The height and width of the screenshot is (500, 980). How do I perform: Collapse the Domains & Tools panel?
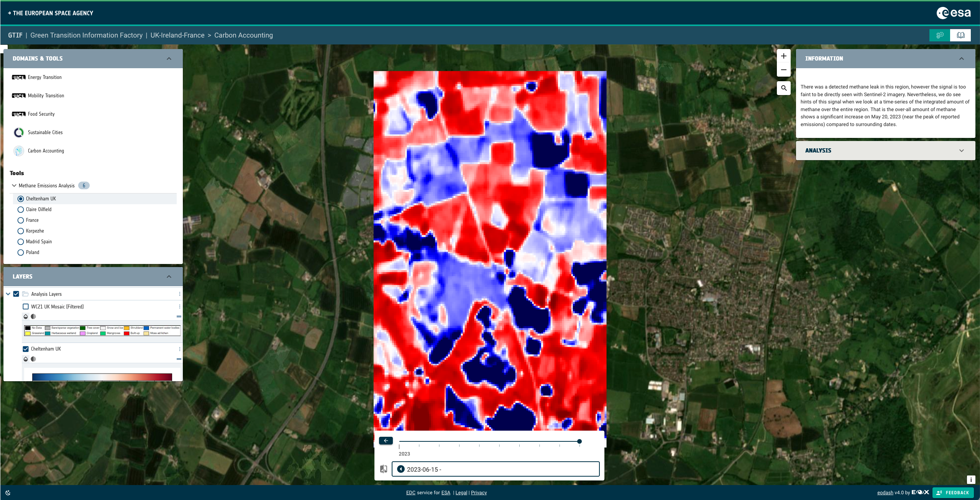coord(169,59)
